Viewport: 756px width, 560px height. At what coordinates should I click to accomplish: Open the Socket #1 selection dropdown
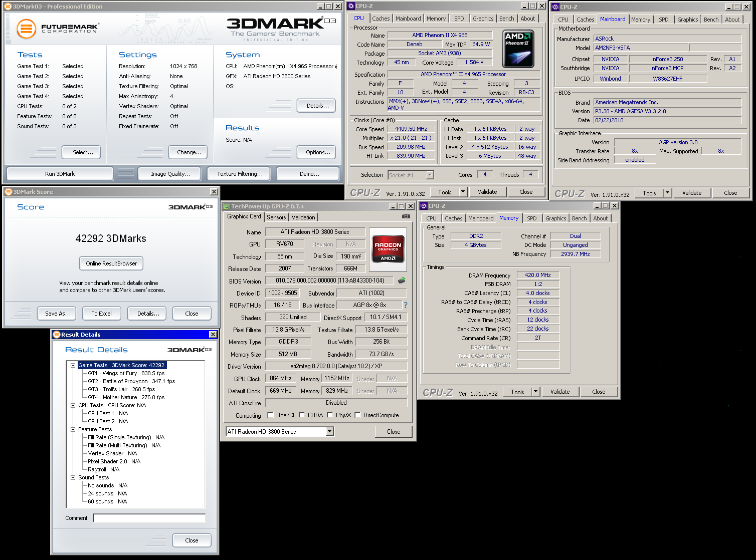coord(430,175)
